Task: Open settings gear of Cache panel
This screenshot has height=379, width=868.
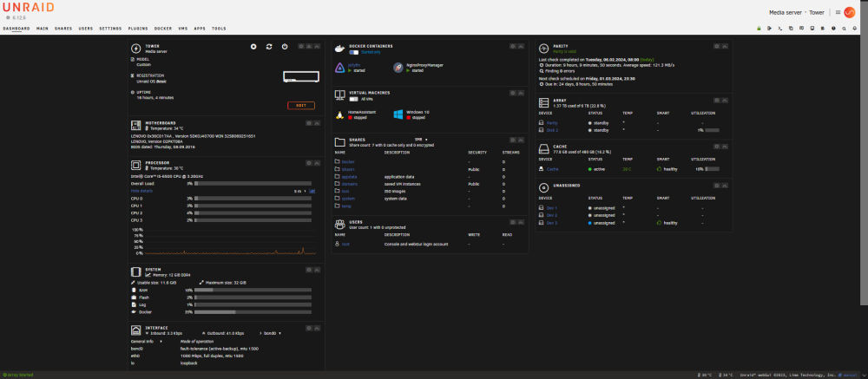Action: pyautogui.click(x=716, y=147)
